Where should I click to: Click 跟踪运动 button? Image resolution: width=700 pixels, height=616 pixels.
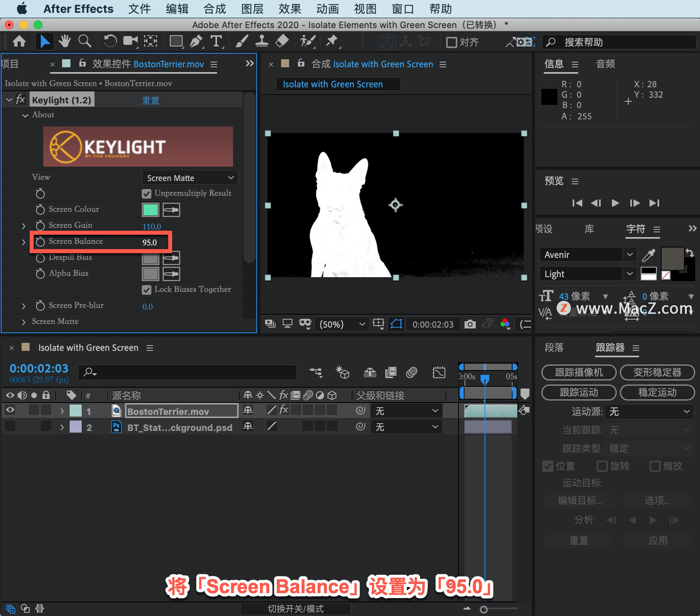[579, 393]
